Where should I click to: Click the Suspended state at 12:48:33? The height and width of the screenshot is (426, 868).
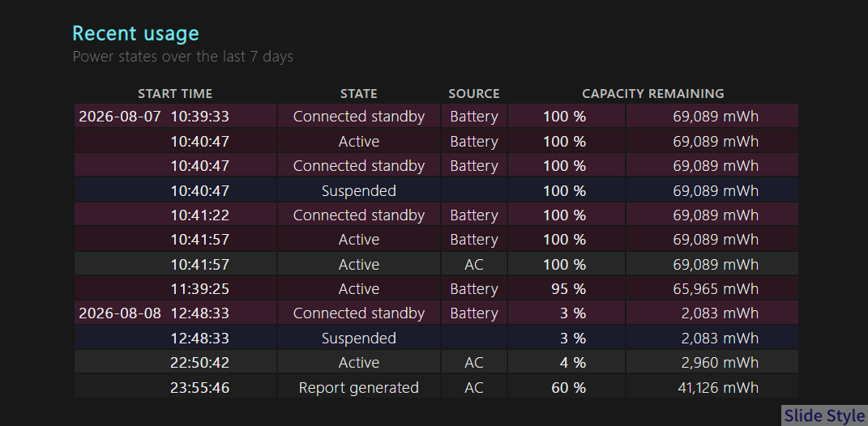coord(359,338)
